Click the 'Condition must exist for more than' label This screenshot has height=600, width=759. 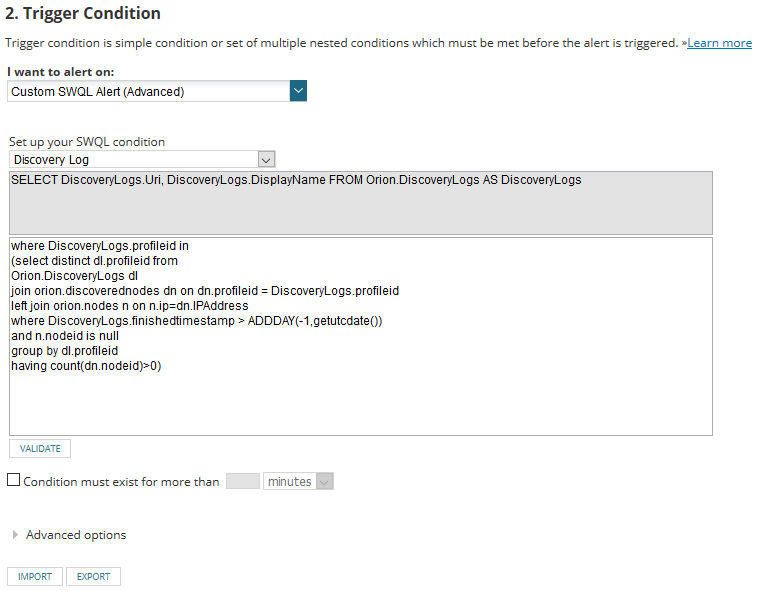tap(121, 482)
